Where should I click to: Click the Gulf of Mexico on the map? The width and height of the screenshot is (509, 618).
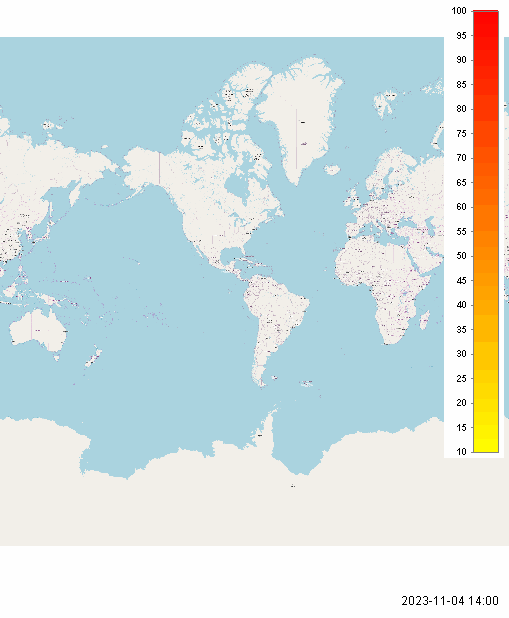231,254
